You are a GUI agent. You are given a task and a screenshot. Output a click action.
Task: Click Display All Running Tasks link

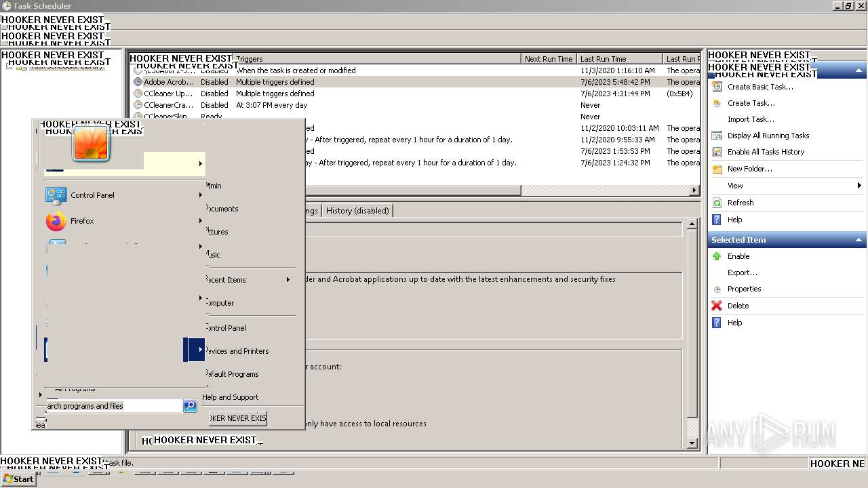click(768, 136)
